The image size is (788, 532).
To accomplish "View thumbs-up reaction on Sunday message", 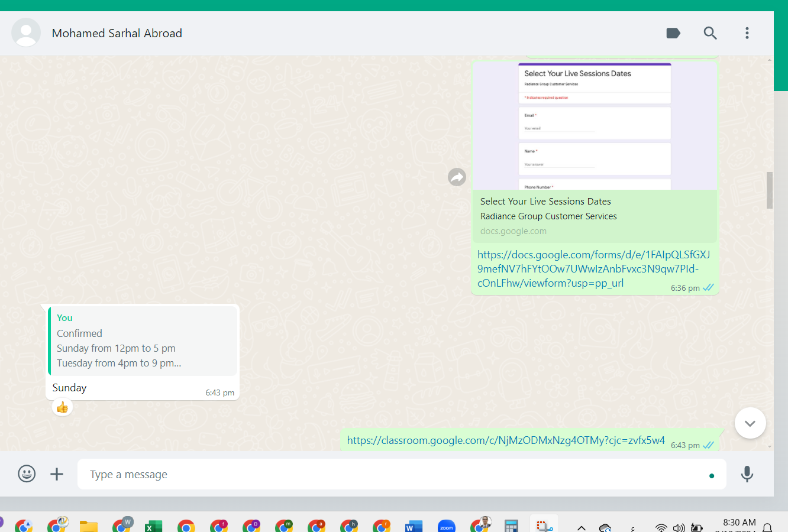I will (x=62, y=407).
